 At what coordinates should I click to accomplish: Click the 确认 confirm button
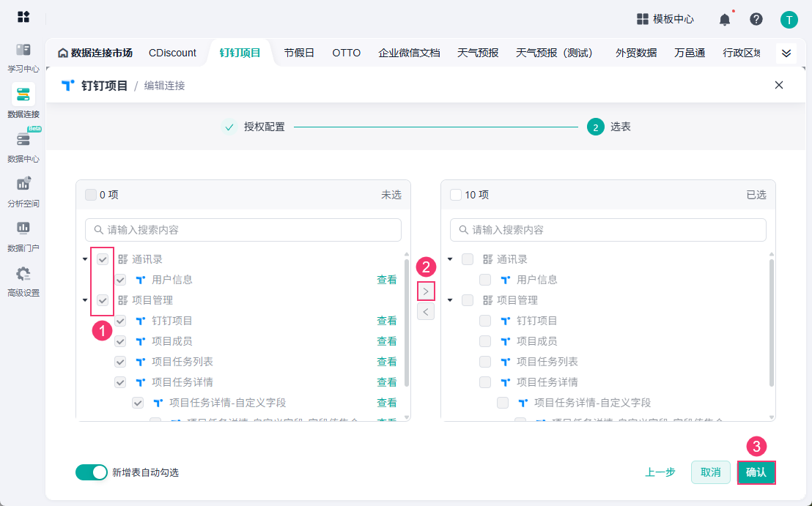pos(756,472)
